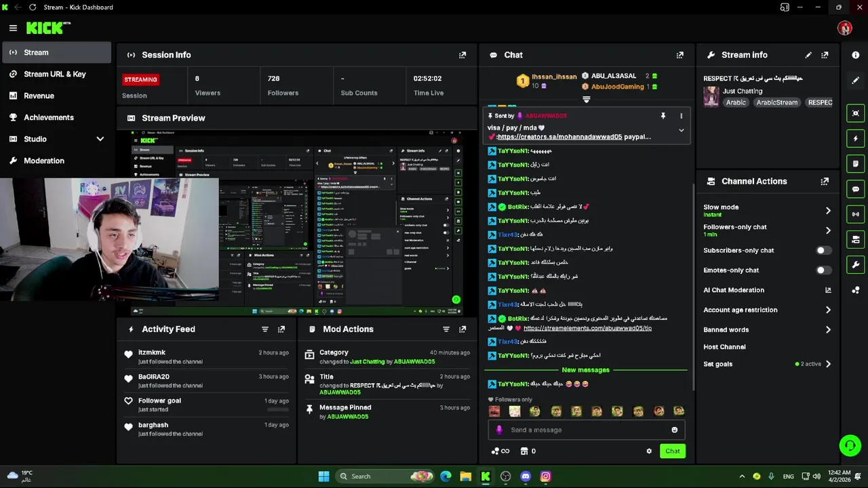Click the Send a message field

point(586,430)
